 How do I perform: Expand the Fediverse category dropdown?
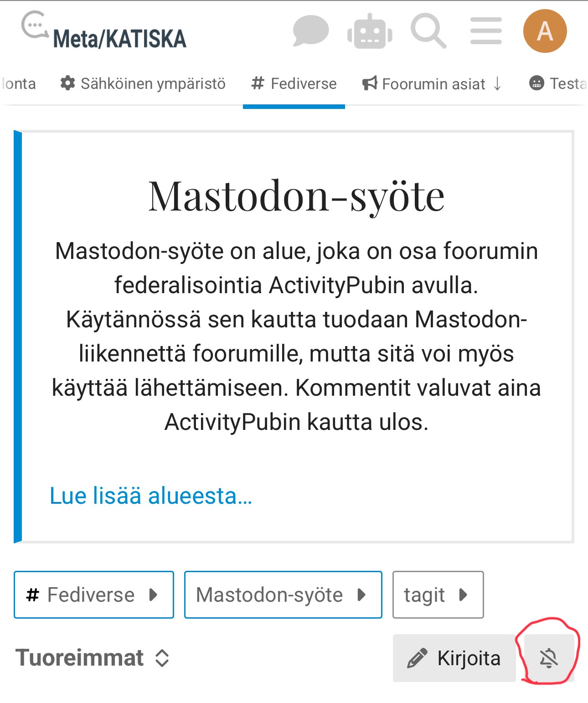(x=93, y=594)
